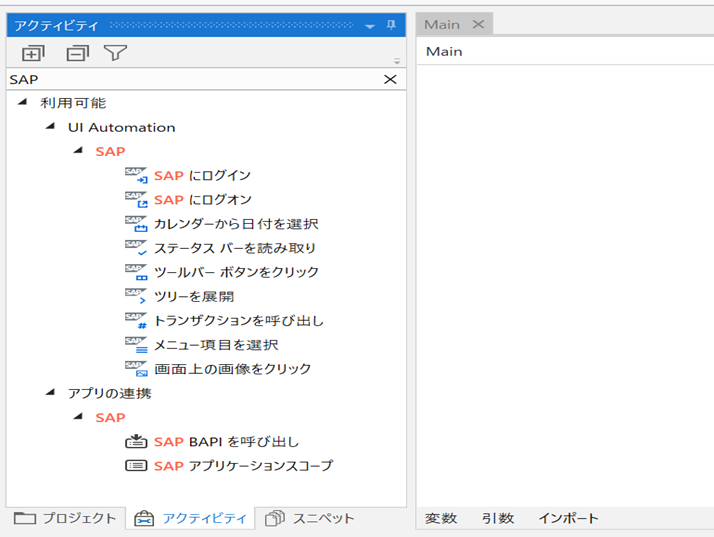This screenshot has width=714, height=537.
Task: Click the SAP にログイン activity icon
Action: pos(136,175)
